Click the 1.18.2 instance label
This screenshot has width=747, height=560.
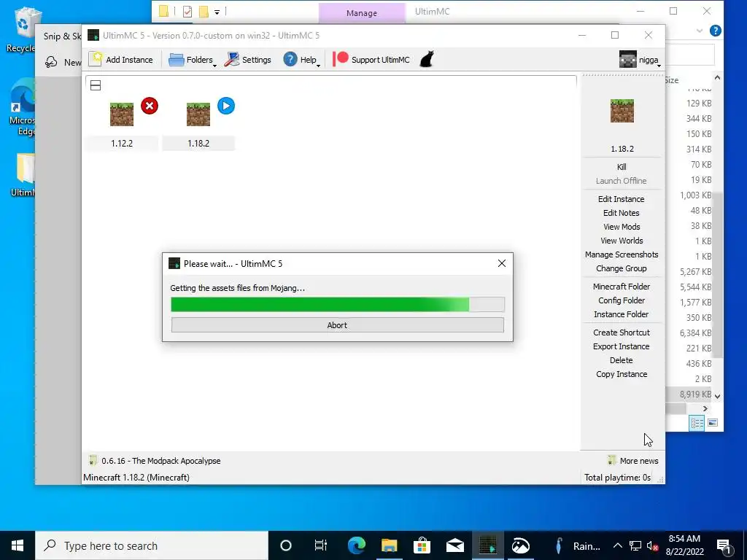pyautogui.click(x=198, y=144)
